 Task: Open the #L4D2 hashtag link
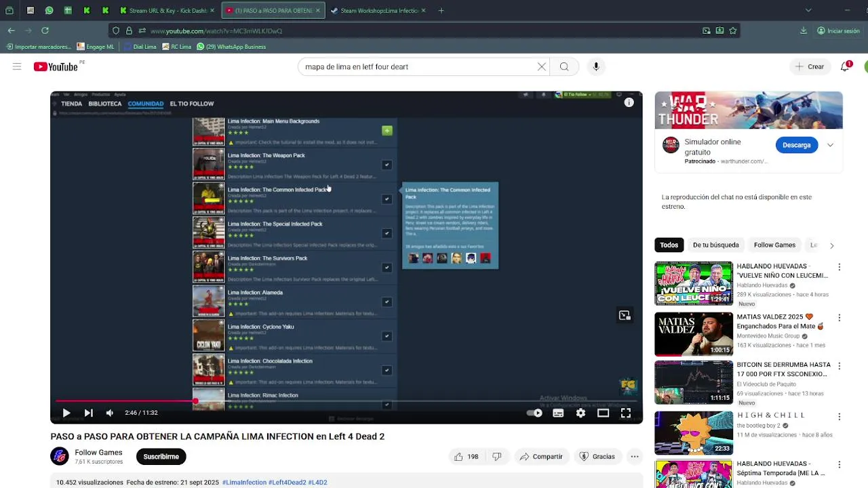[317, 483]
